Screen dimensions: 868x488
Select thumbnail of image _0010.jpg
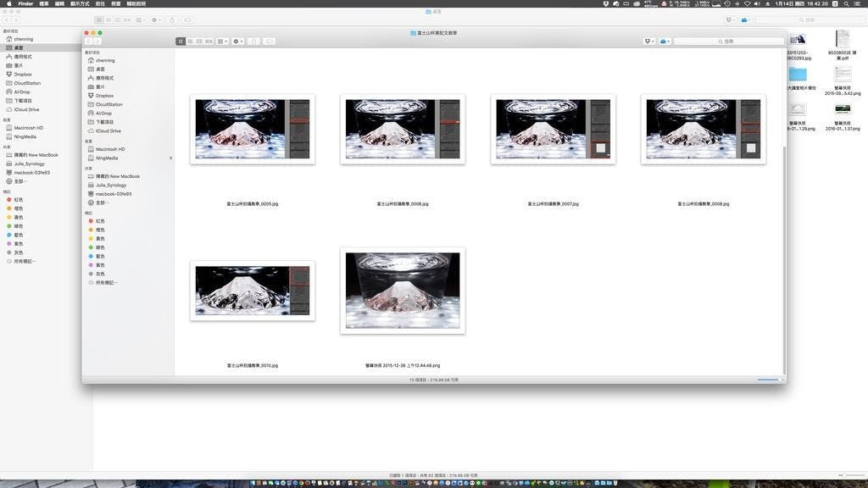253,291
